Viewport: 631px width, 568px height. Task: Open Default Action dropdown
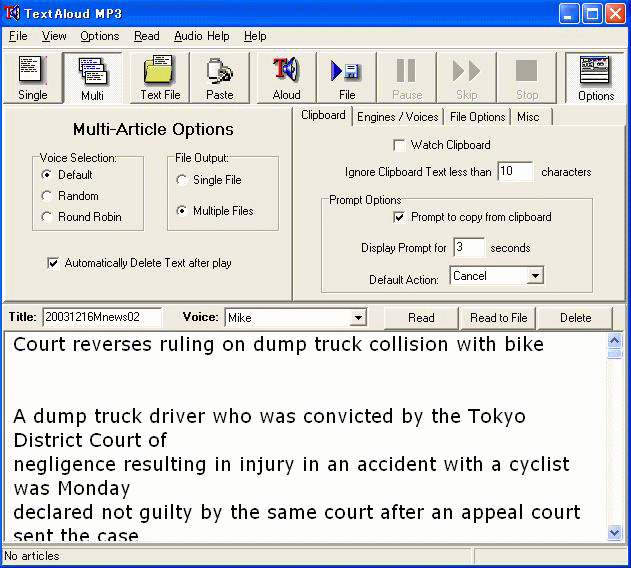pos(536,276)
